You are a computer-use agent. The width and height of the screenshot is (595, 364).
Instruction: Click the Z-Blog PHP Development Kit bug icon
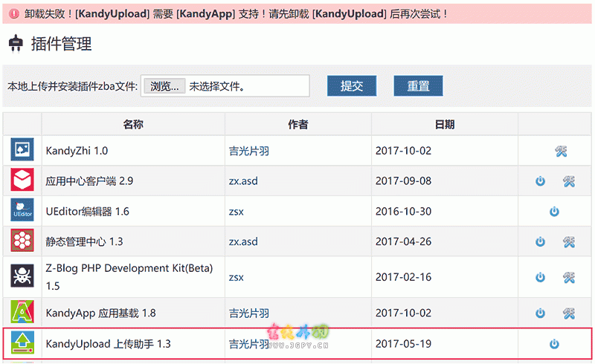[x=22, y=276]
